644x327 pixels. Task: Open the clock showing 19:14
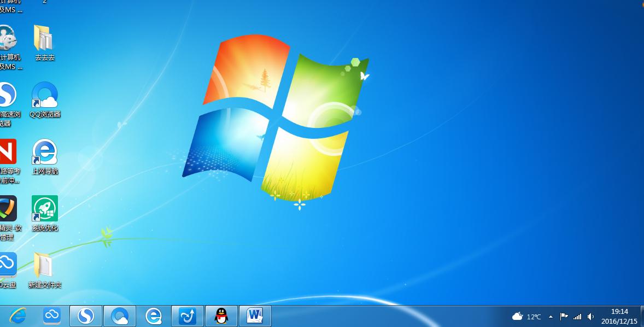[x=619, y=316]
